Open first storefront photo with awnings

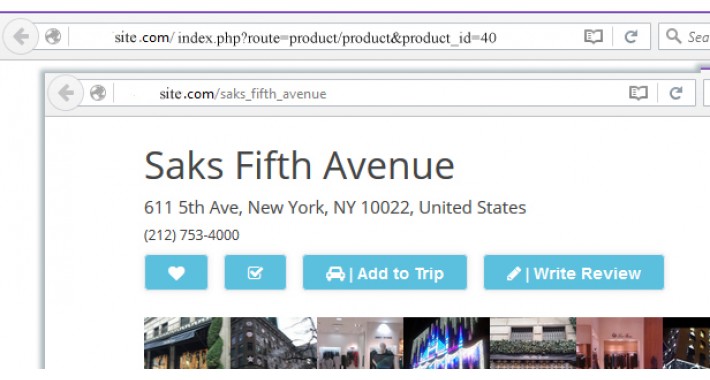(x=187, y=343)
